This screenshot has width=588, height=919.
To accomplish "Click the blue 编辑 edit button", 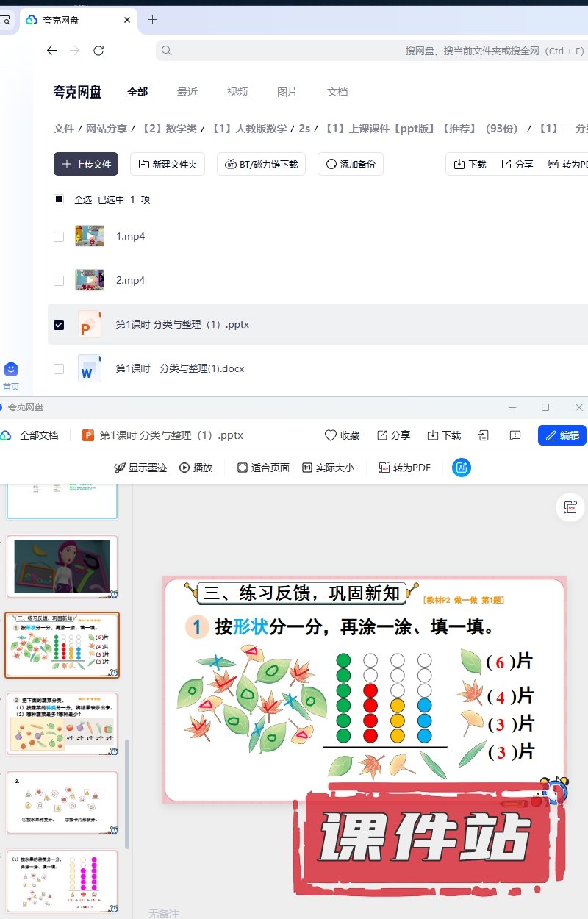I will pyautogui.click(x=562, y=435).
